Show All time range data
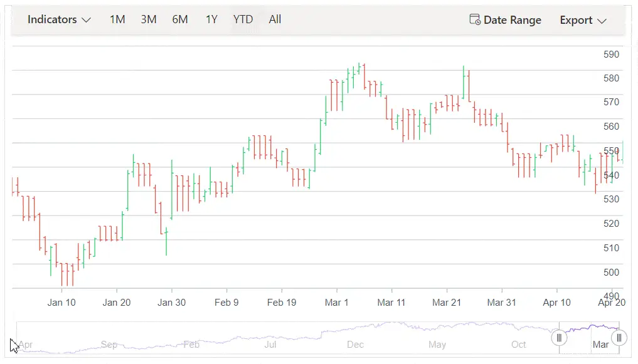Viewport: 638px width, 364px height. tap(275, 19)
